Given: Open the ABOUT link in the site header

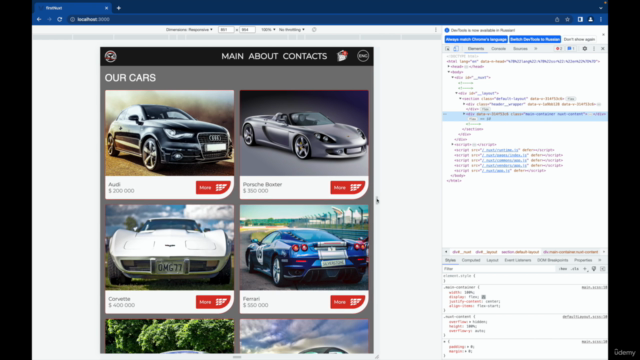Looking at the screenshot, I should tap(263, 56).
